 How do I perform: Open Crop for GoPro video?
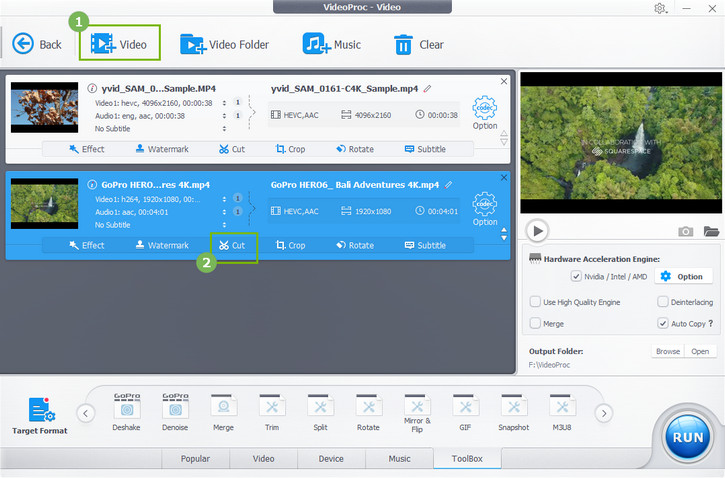point(290,245)
